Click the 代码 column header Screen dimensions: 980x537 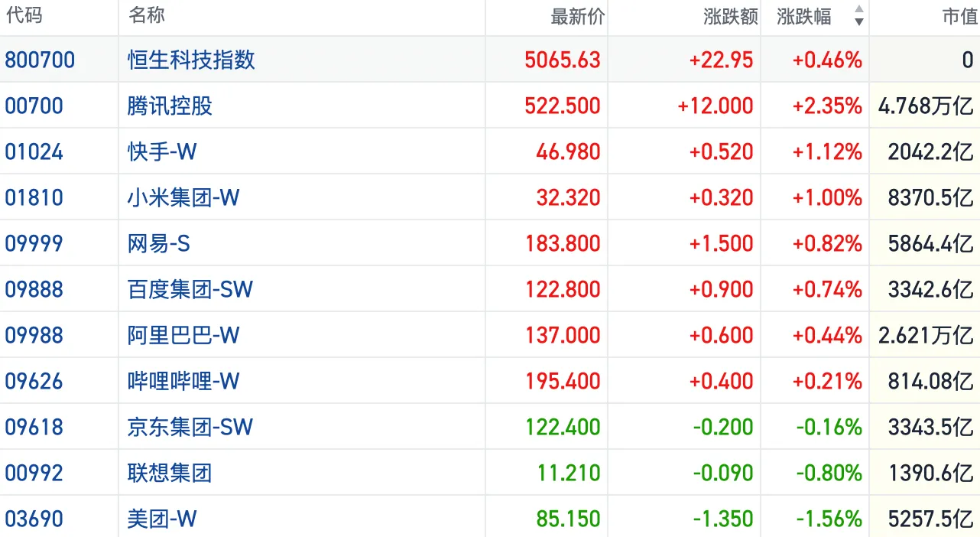coord(24,16)
